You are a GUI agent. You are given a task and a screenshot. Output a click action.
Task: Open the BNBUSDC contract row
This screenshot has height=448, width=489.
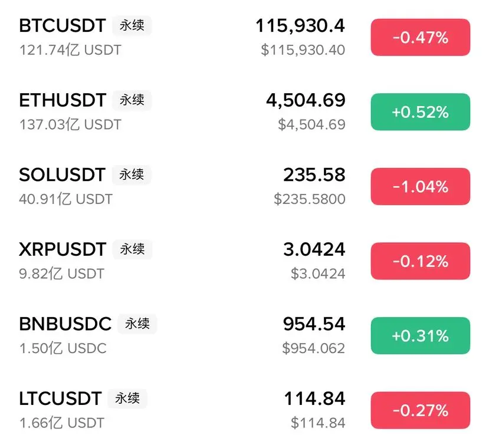point(244,336)
